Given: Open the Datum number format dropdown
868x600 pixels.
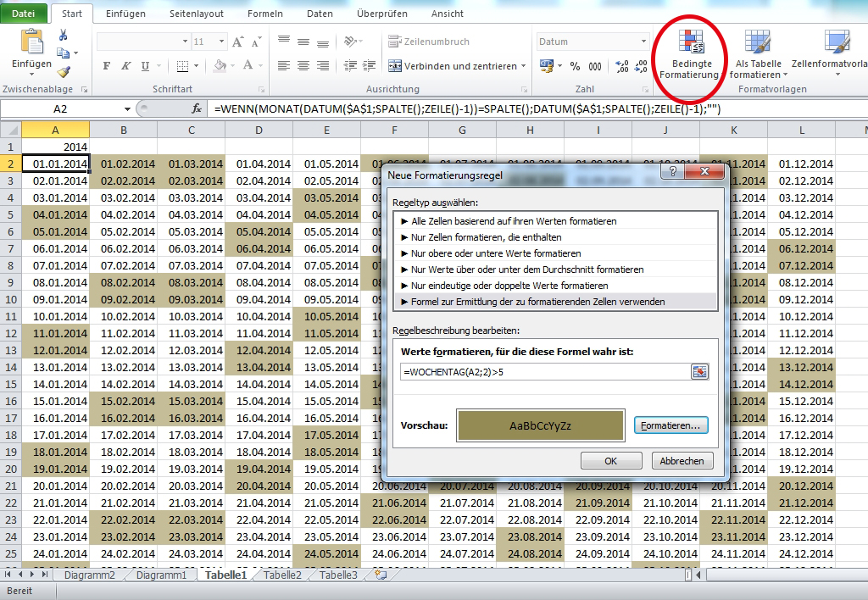Looking at the screenshot, I should tap(643, 42).
